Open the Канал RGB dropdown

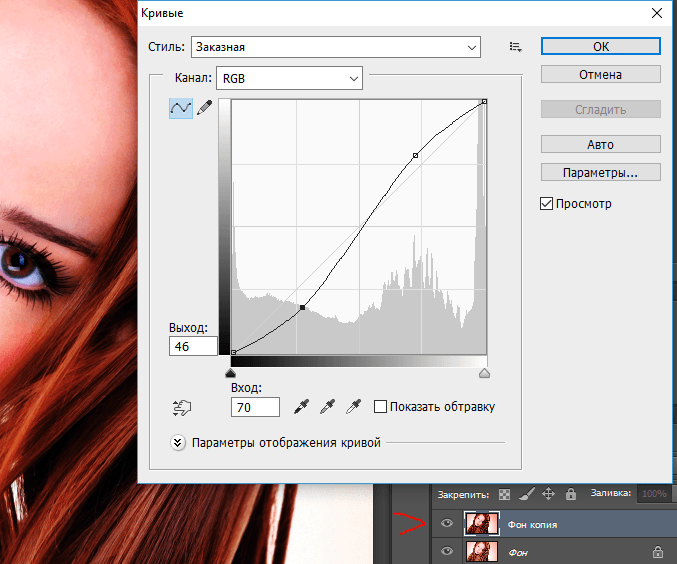tap(289, 78)
